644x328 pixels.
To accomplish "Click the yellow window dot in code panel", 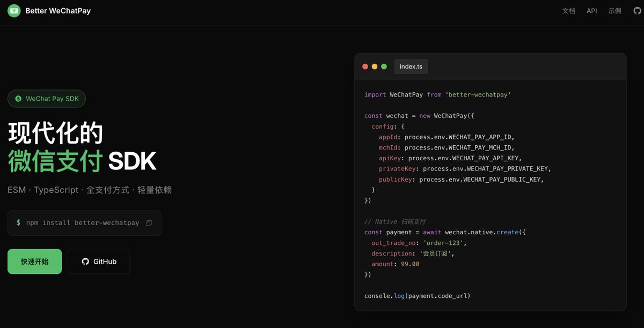I will pos(375,66).
